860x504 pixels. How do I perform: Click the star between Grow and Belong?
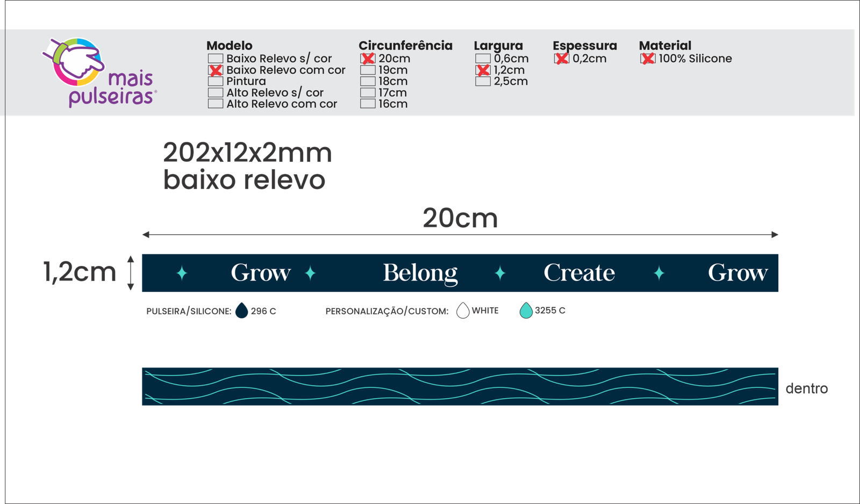click(310, 273)
